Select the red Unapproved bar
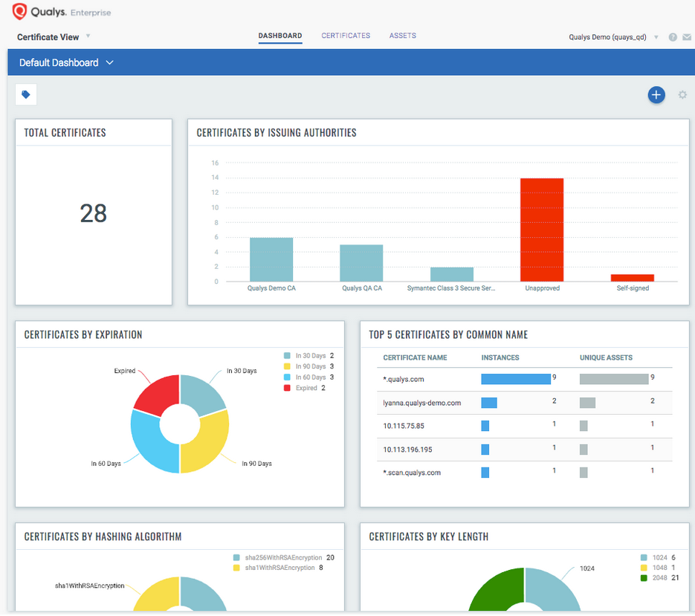The image size is (695, 616). [x=542, y=230]
